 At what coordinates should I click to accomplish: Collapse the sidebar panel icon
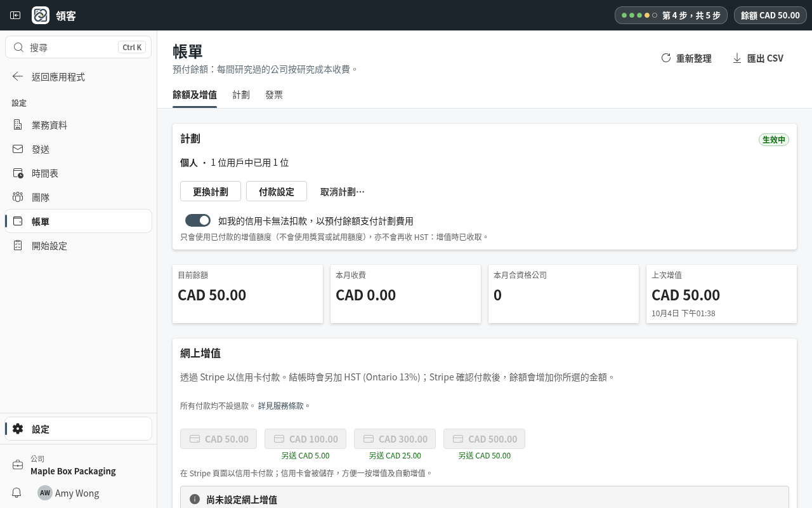point(15,15)
